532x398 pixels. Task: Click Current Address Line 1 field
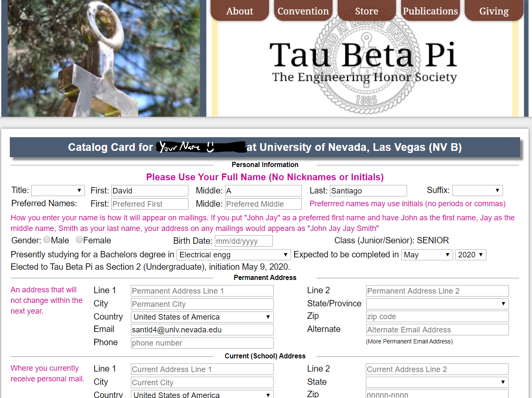(202, 369)
